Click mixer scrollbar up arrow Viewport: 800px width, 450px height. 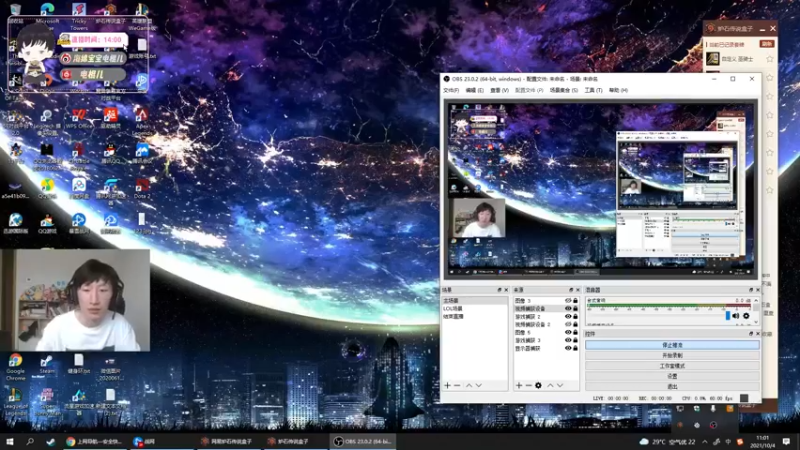pos(756,301)
